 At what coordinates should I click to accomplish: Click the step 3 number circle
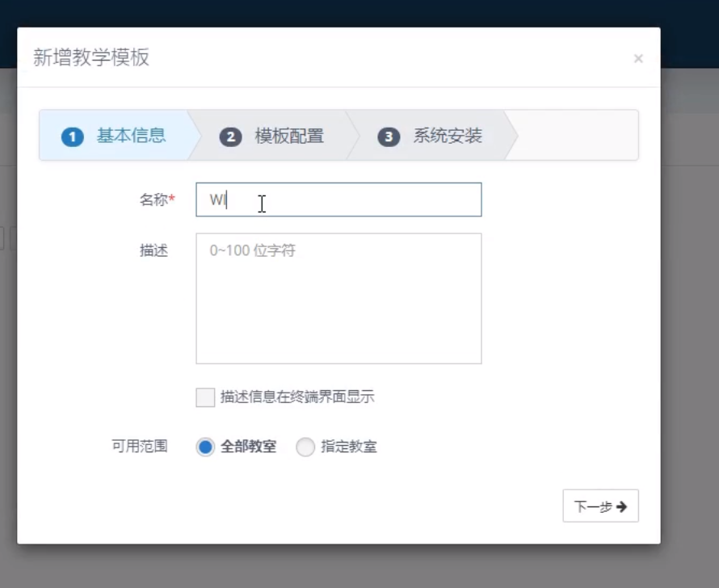pos(389,136)
